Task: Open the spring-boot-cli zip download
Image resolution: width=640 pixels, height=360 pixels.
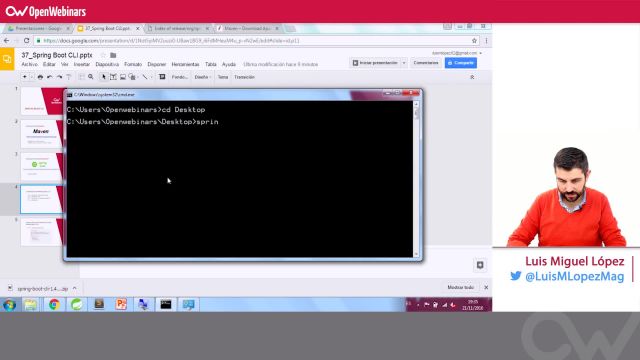Action: [x=39, y=289]
